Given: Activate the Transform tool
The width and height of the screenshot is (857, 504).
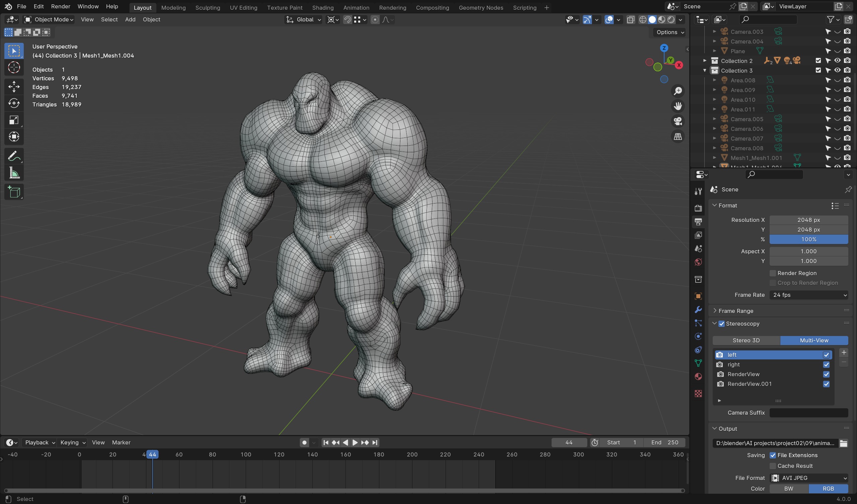Looking at the screenshot, I should 14,137.
